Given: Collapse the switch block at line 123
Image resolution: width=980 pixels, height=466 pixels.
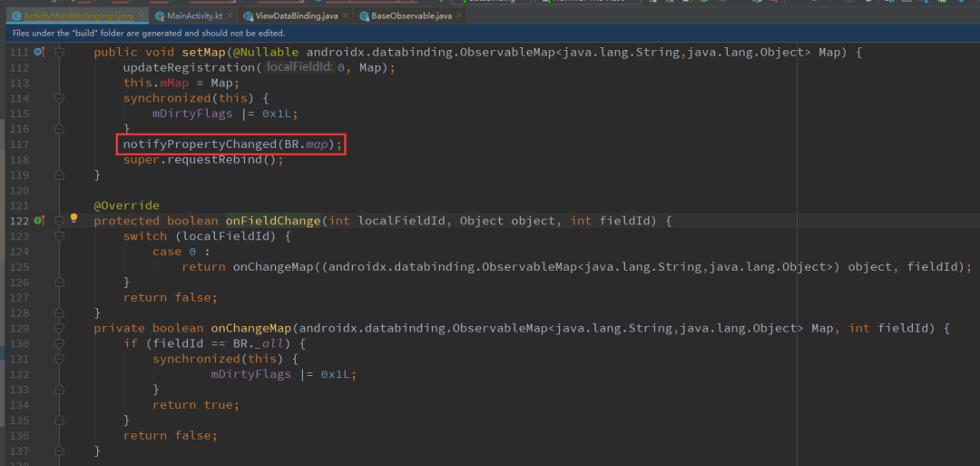Looking at the screenshot, I should [59, 236].
